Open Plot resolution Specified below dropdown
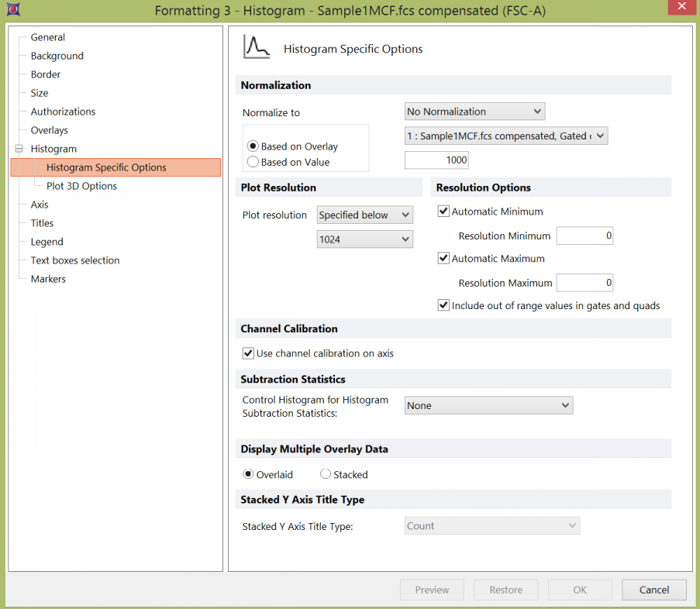 point(364,215)
